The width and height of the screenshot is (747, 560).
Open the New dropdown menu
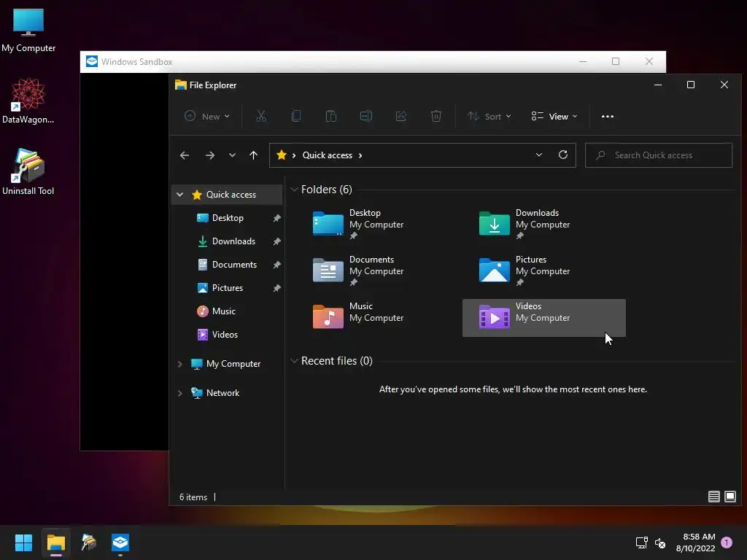point(207,116)
